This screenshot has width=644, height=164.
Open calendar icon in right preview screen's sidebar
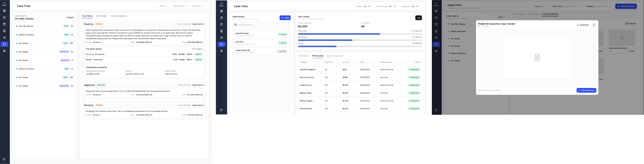tap(436, 24)
